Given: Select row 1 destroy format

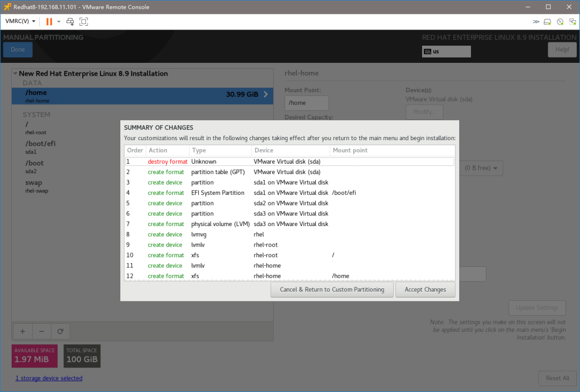Looking at the screenshot, I should 289,162.
